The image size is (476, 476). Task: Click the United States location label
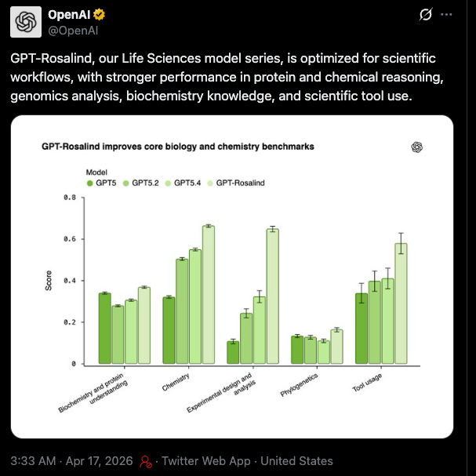tap(296, 461)
